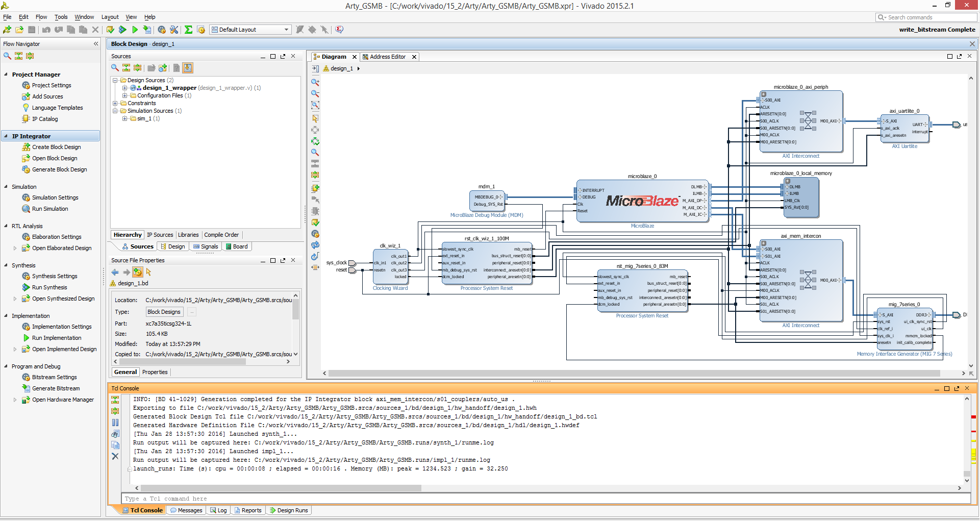Collapse the Flow Navigator with the double-chevron
This screenshot has height=521, width=980.
point(96,44)
